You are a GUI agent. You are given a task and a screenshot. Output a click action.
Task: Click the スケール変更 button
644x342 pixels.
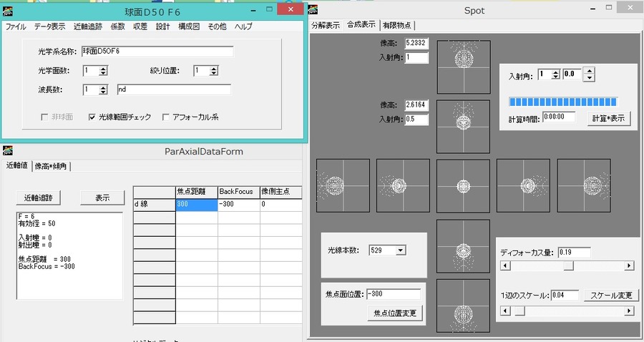pyautogui.click(x=611, y=295)
